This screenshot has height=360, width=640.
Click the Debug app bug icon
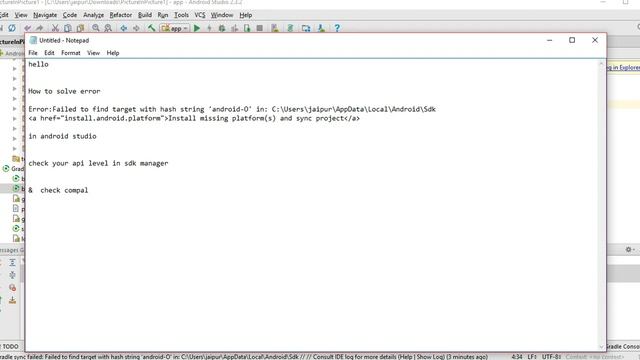point(222,28)
